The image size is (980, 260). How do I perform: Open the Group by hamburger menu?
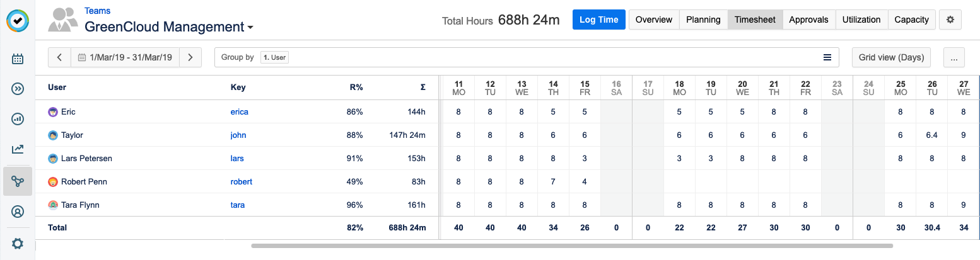click(x=827, y=57)
